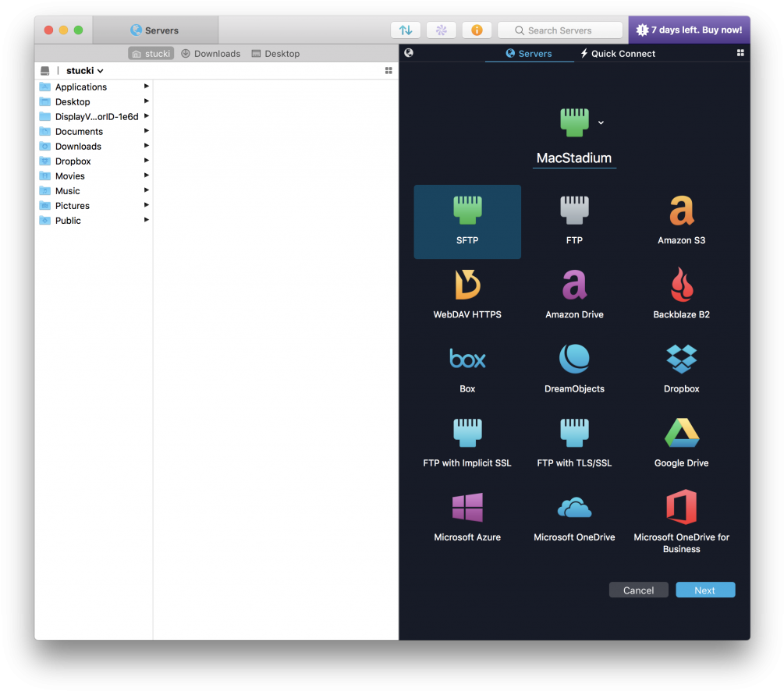Choose the Backblaze B2 icon
Image resolution: width=784 pixels, height=691 pixels.
681,285
